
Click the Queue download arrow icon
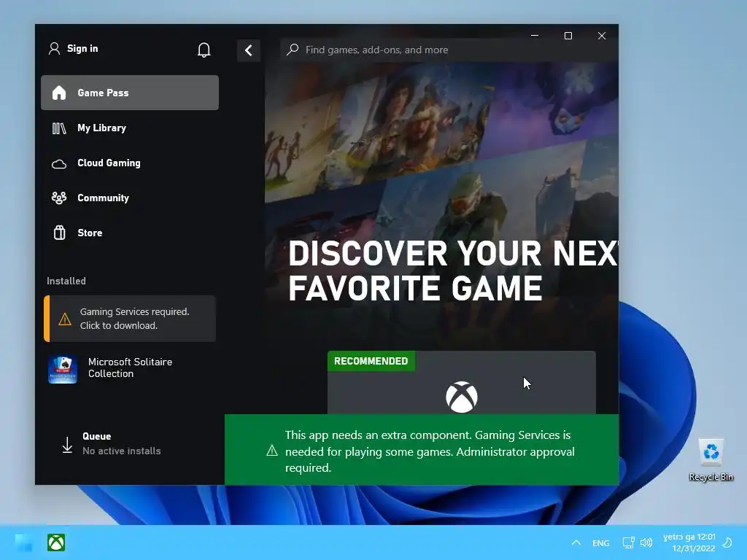click(x=67, y=445)
